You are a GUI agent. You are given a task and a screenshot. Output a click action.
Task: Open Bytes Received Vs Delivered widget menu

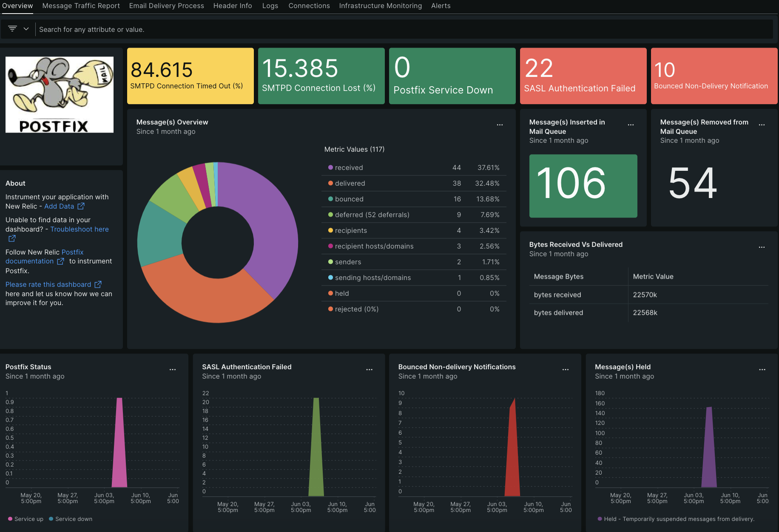[x=762, y=247]
